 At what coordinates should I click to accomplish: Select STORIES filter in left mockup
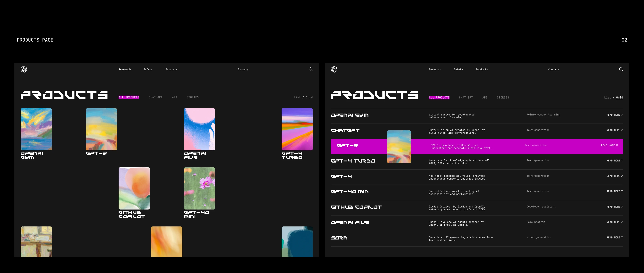193,97
